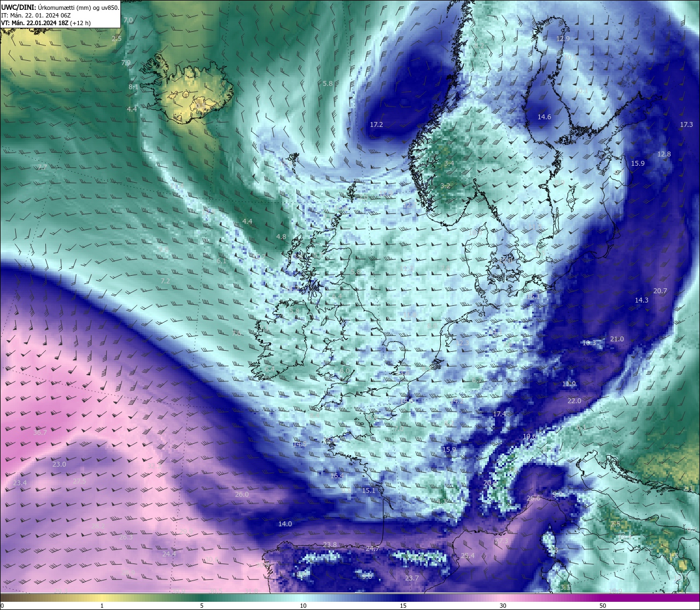Click the '14.3' value label
This screenshot has height=610, width=700.
point(641,300)
